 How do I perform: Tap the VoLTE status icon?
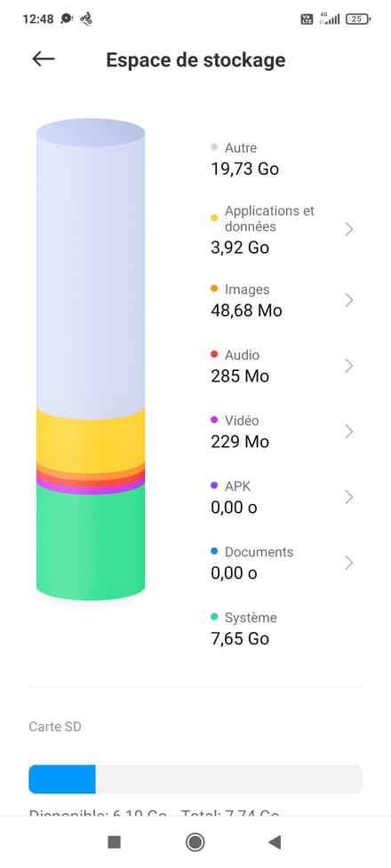(307, 20)
